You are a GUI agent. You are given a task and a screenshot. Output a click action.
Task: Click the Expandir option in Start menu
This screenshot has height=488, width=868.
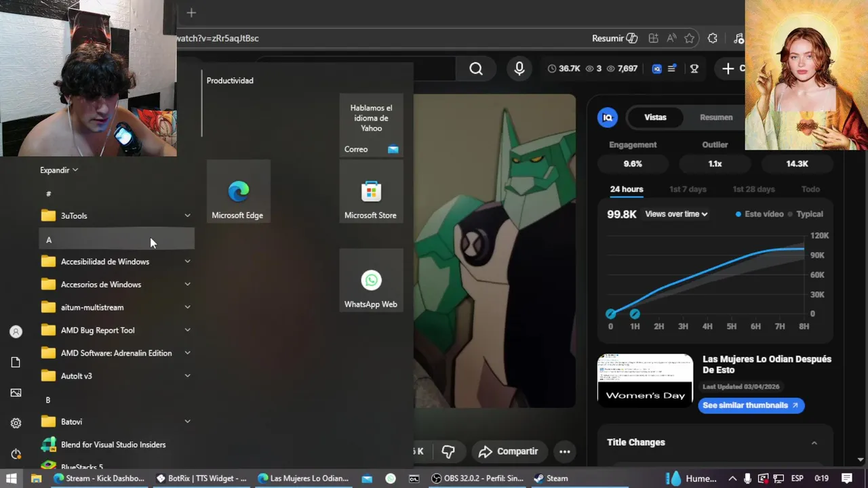pos(59,170)
